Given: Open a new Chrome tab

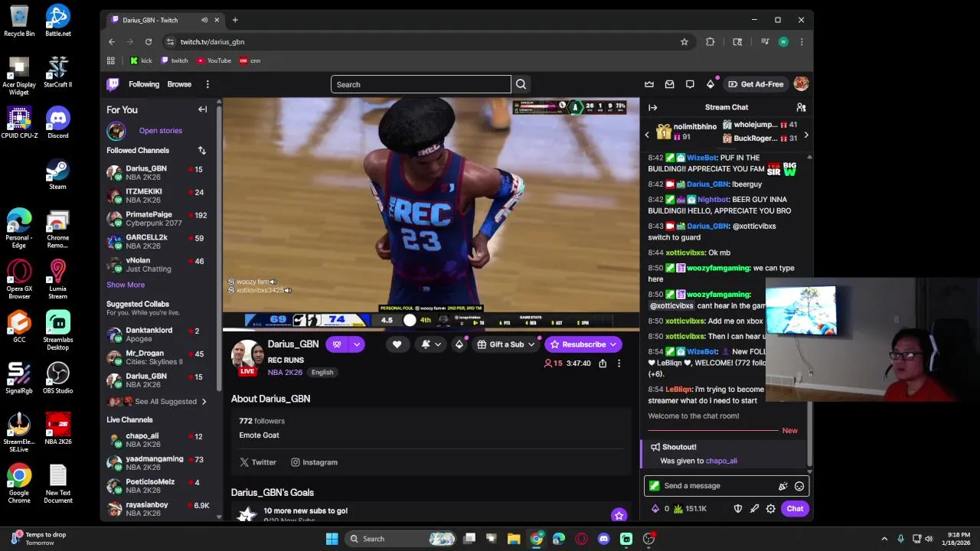Looking at the screenshot, I should 235,20.
